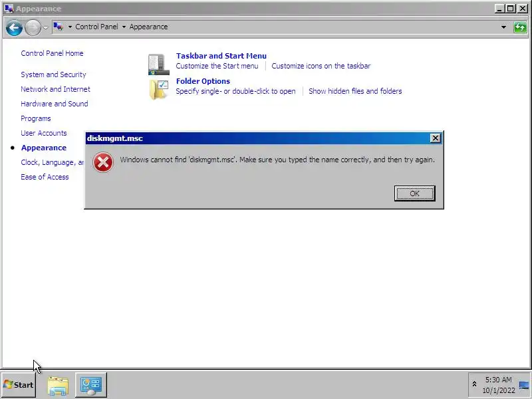532x399 pixels.
Task: Maximize the Appearance window
Action: click(x=511, y=9)
